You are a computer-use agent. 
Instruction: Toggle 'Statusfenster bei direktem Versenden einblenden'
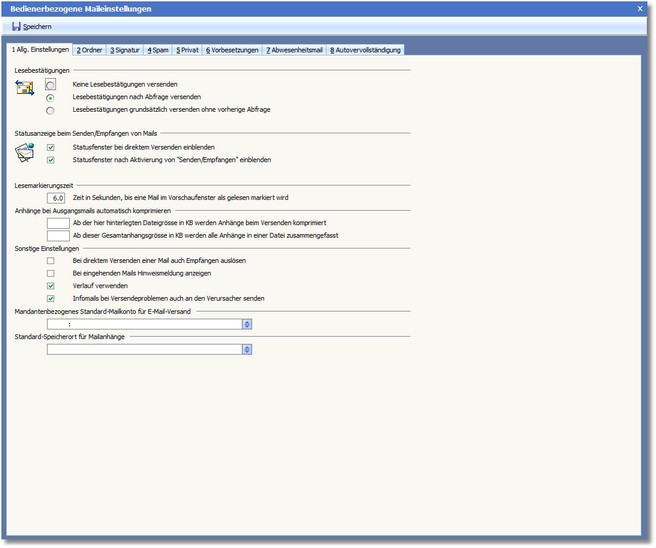(51, 147)
